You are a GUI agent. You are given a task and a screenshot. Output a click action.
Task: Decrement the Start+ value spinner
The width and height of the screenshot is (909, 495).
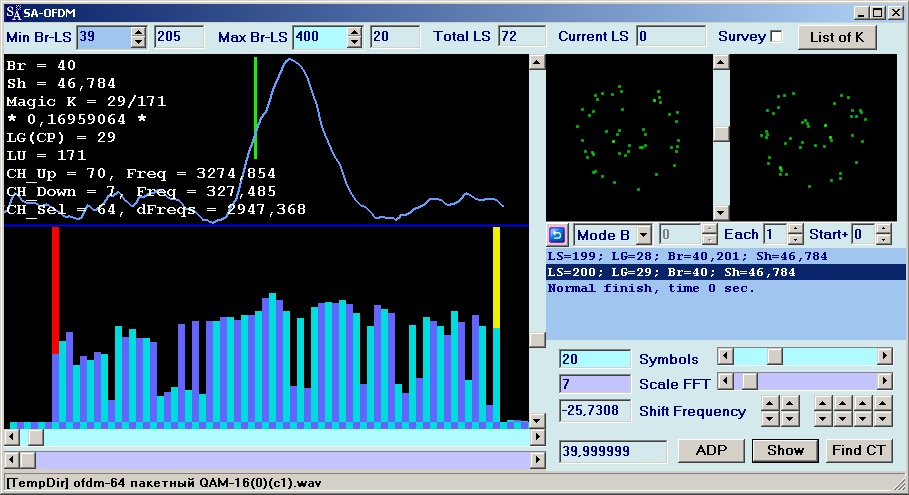[x=883, y=240]
